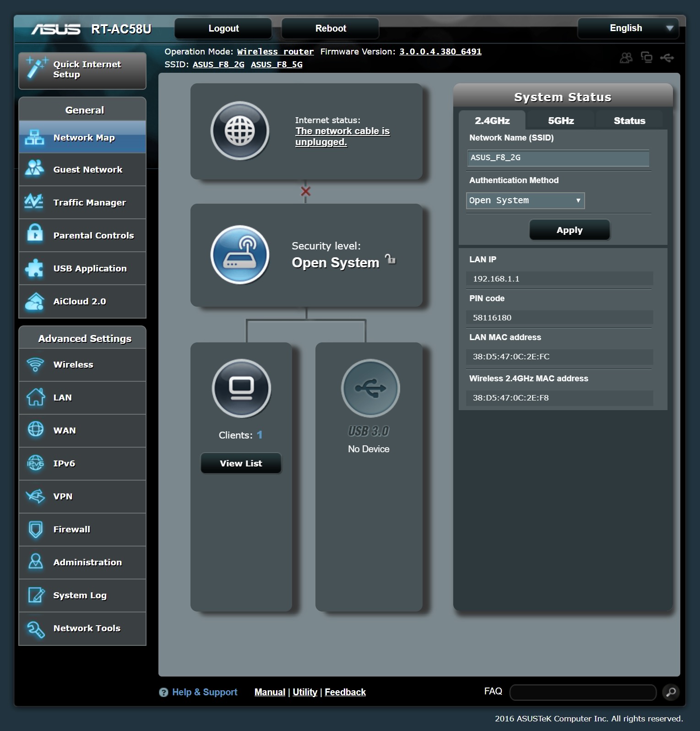The image size is (700, 731).
Task: Click the unlocked padlock security icon
Action: coord(390,259)
